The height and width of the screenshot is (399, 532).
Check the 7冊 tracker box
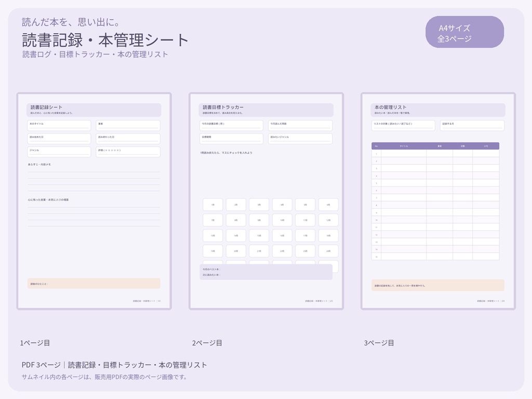point(212,220)
